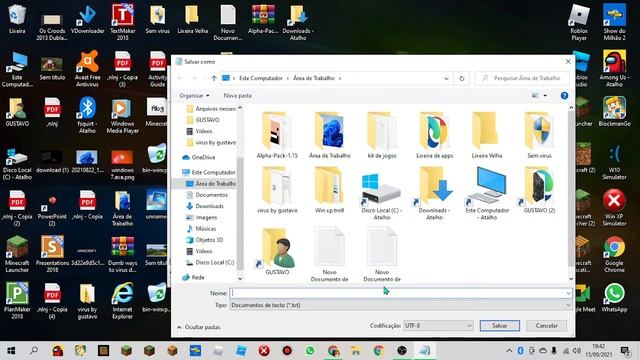Select Imagens in navigation pane

click(x=202, y=218)
